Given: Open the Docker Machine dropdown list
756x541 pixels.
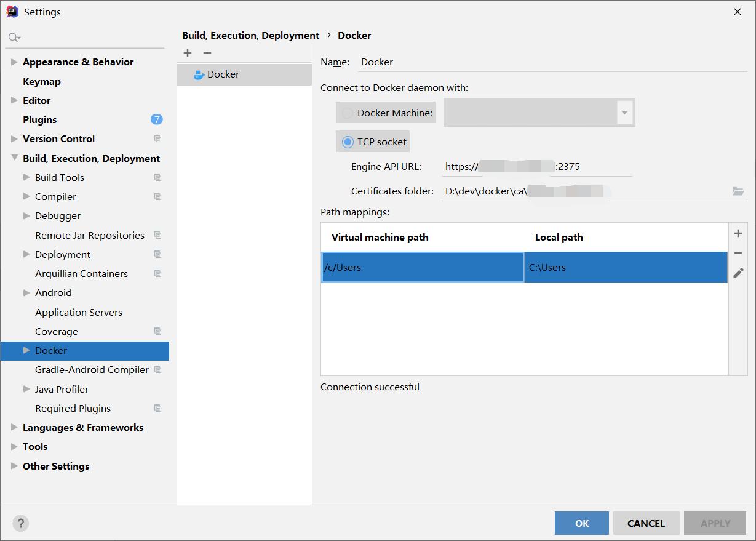Looking at the screenshot, I should (x=624, y=113).
